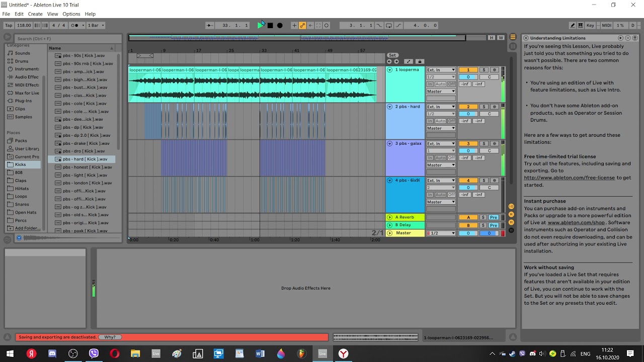
Task: Open the Help menu
Action: coord(90,14)
